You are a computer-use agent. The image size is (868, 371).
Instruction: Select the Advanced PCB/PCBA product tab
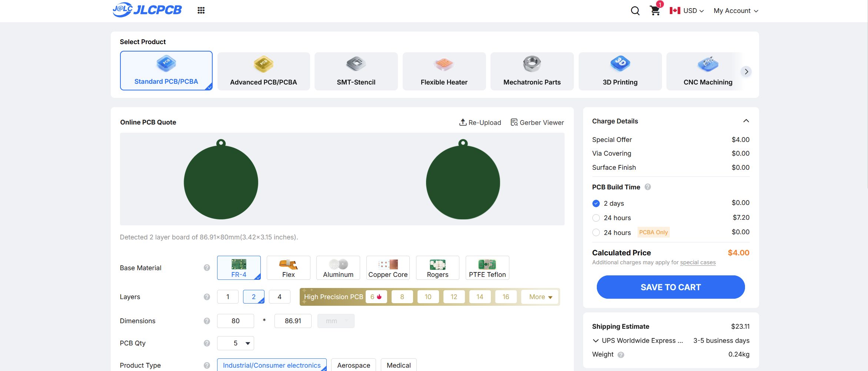pos(263,71)
